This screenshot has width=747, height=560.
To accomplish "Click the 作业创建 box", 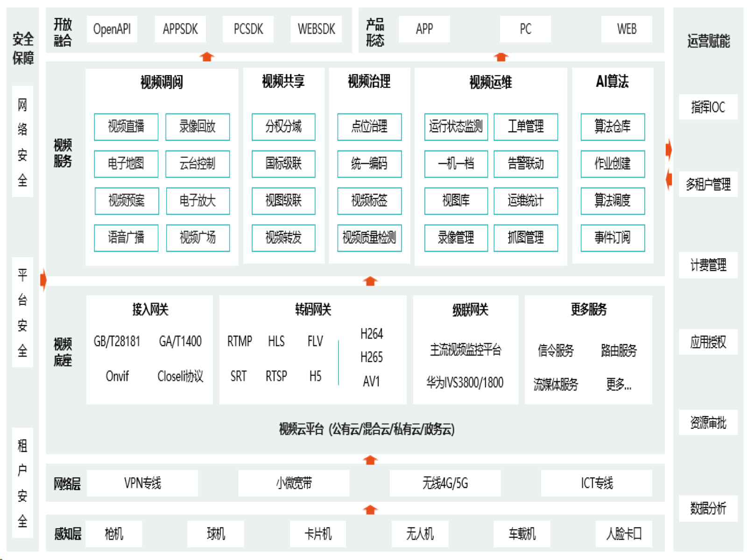I will point(613,164).
